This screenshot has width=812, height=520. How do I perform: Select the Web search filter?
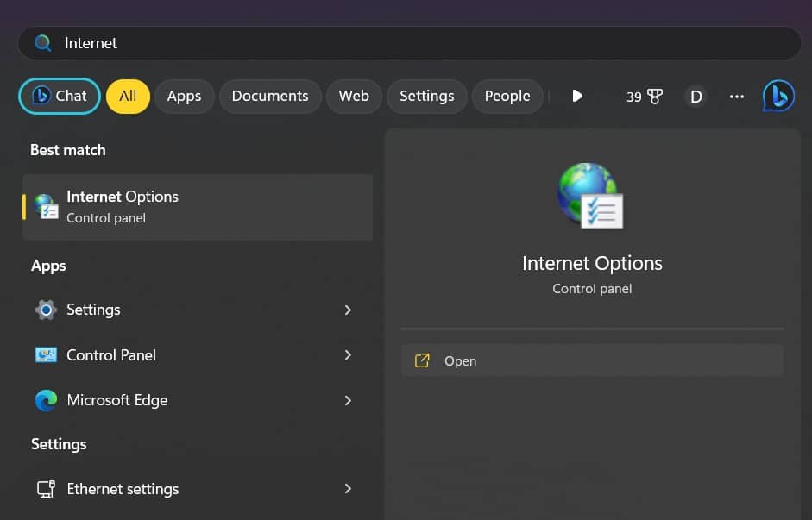point(354,96)
